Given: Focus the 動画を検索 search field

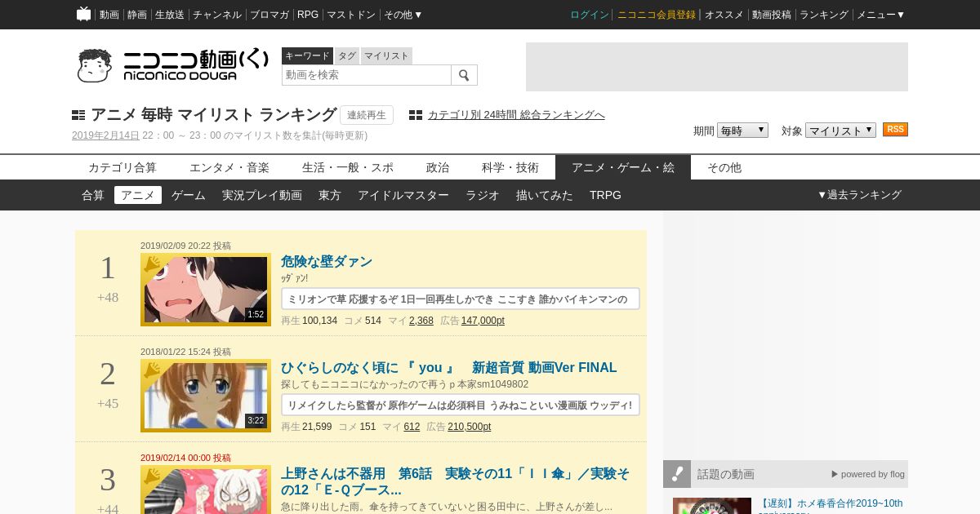Looking at the screenshot, I should pyautogui.click(x=367, y=75).
